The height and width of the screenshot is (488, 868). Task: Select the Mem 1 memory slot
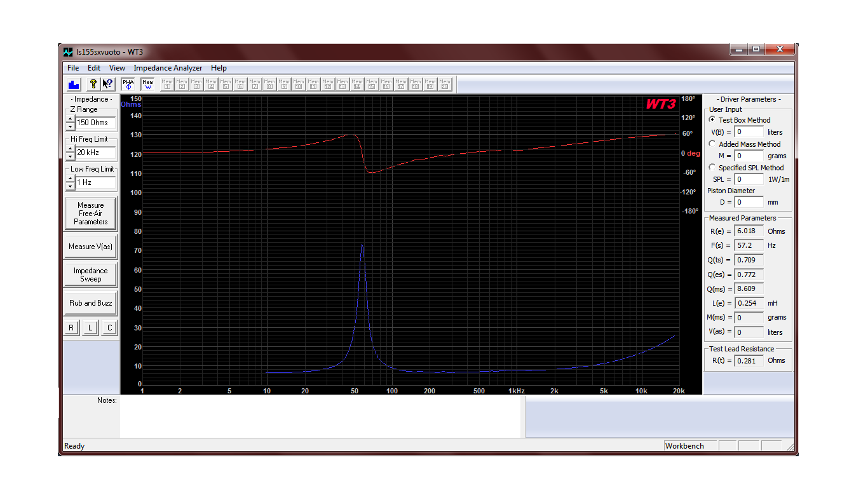[167, 84]
